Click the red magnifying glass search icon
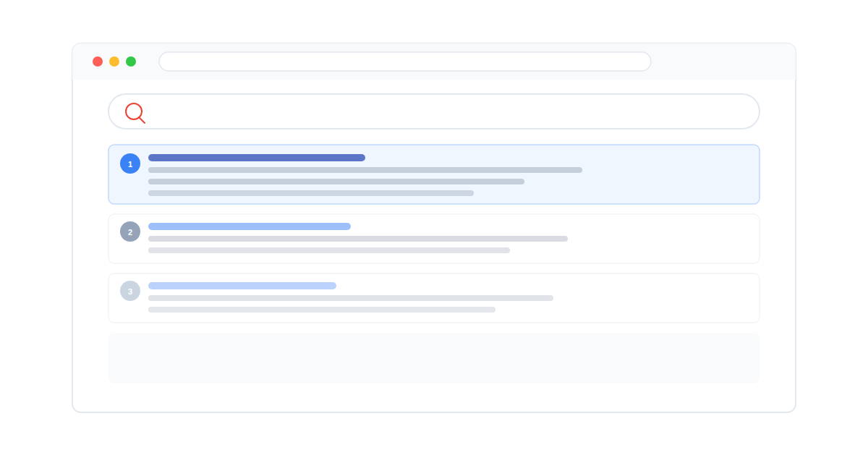868x450 pixels. pos(135,113)
